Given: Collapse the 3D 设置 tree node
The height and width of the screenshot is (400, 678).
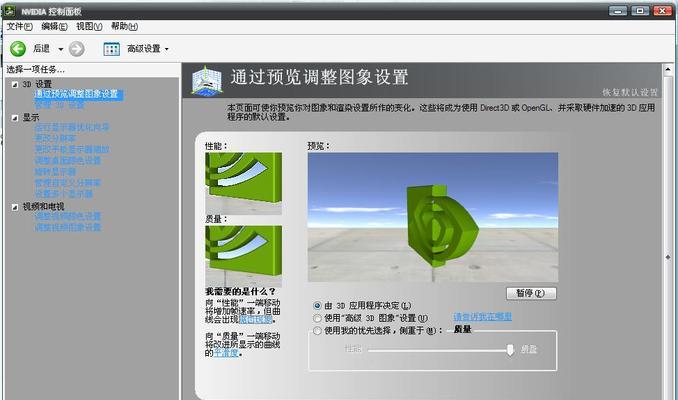Looking at the screenshot, I should [15, 84].
